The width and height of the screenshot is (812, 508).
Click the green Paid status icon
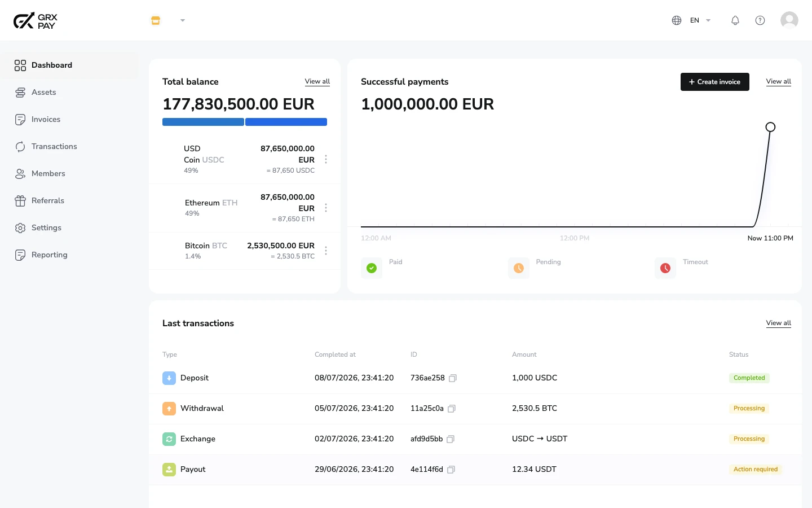pyautogui.click(x=372, y=268)
